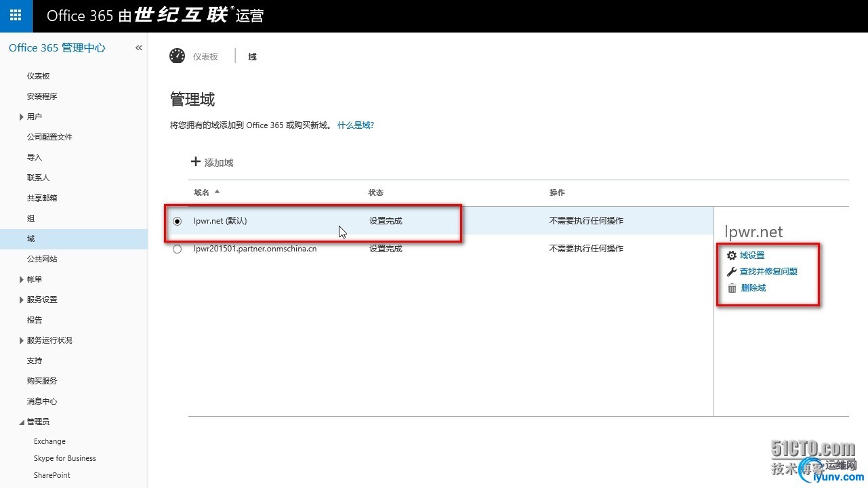The height and width of the screenshot is (488, 868).
Task: Click the 添加域 button
Action: click(212, 163)
